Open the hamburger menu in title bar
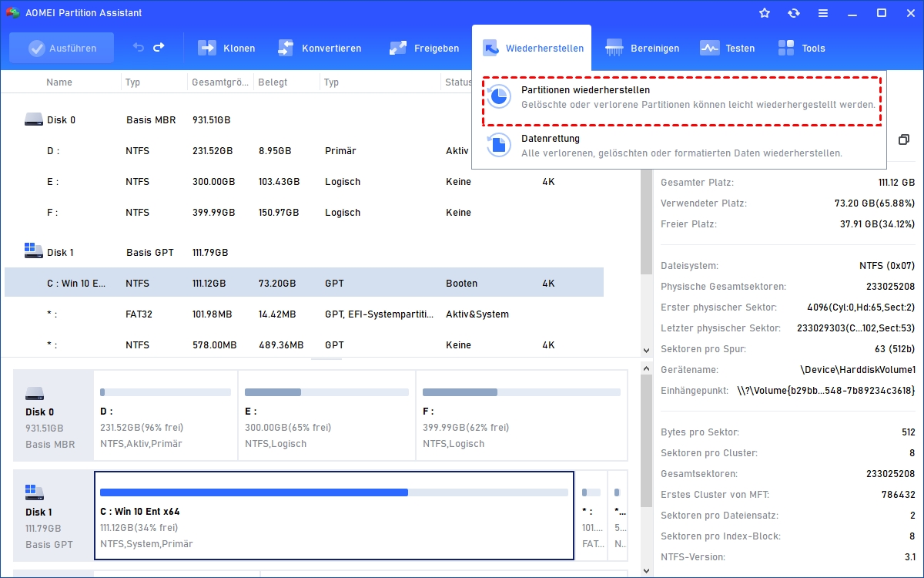The image size is (924, 578). pos(823,13)
